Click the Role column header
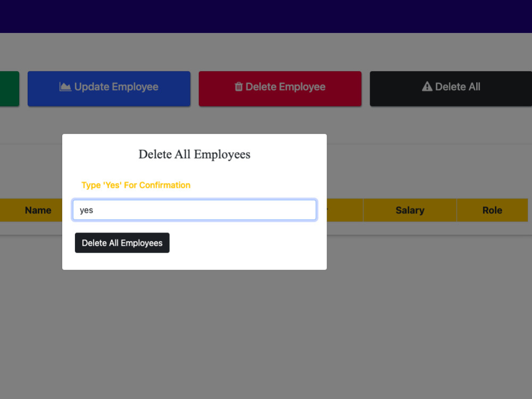Viewport: 532px width, 399px height. click(x=492, y=210)
